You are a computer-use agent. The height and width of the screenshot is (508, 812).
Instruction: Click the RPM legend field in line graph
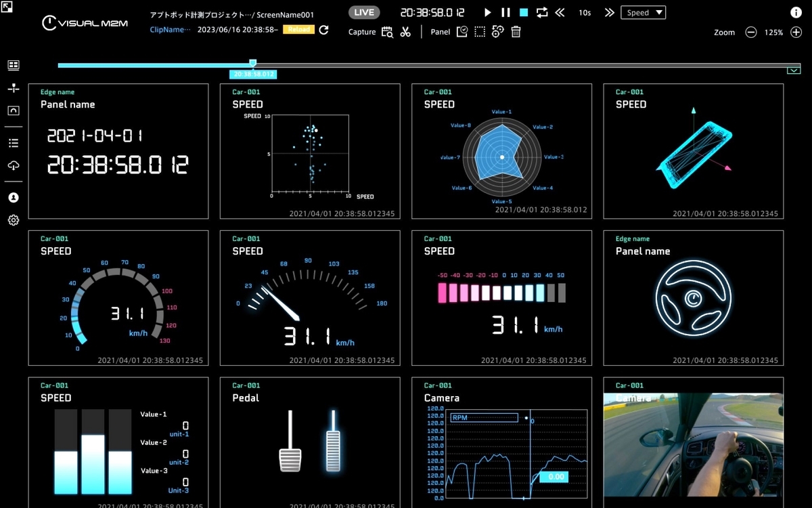click(484, 418)
